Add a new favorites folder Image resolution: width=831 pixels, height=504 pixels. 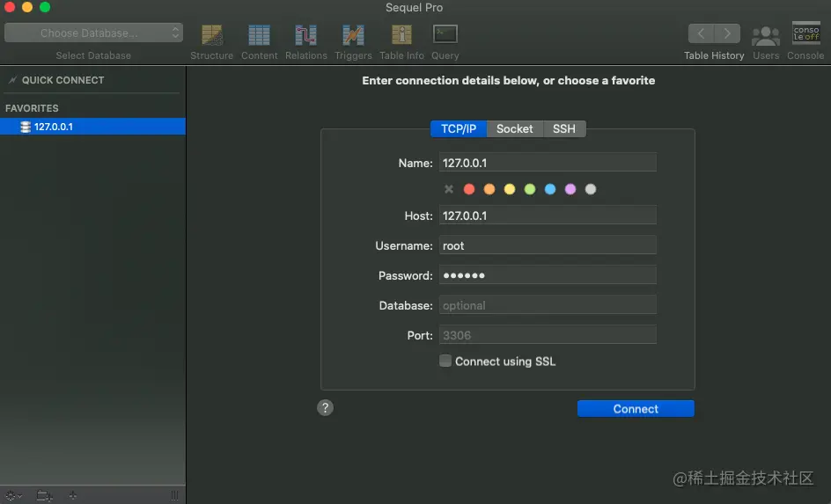pyautogui.click(x=45, y=495)
